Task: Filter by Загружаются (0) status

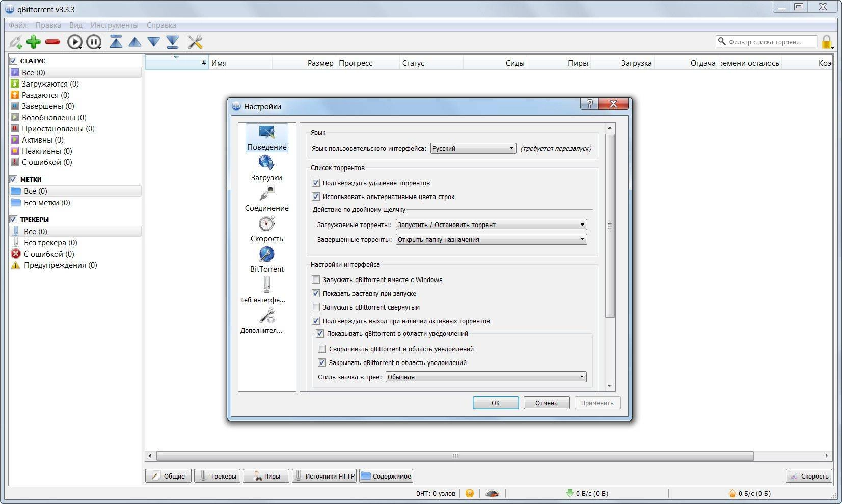Action: pos(75,84)
